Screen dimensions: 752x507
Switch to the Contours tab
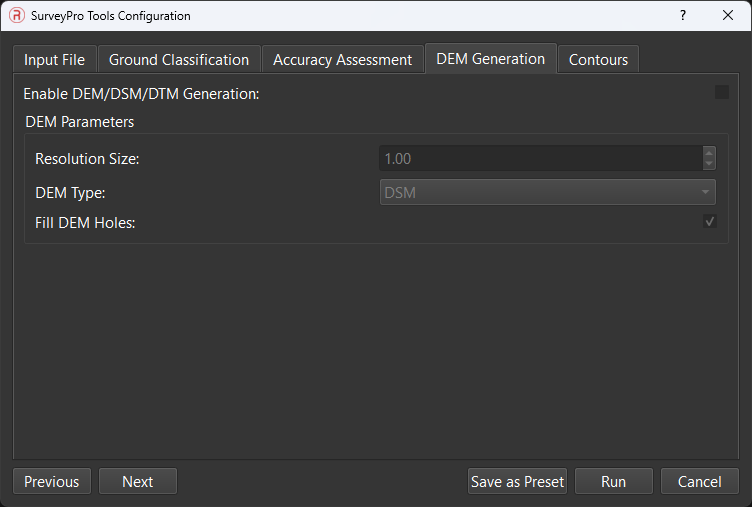click(x=598, y=60)
